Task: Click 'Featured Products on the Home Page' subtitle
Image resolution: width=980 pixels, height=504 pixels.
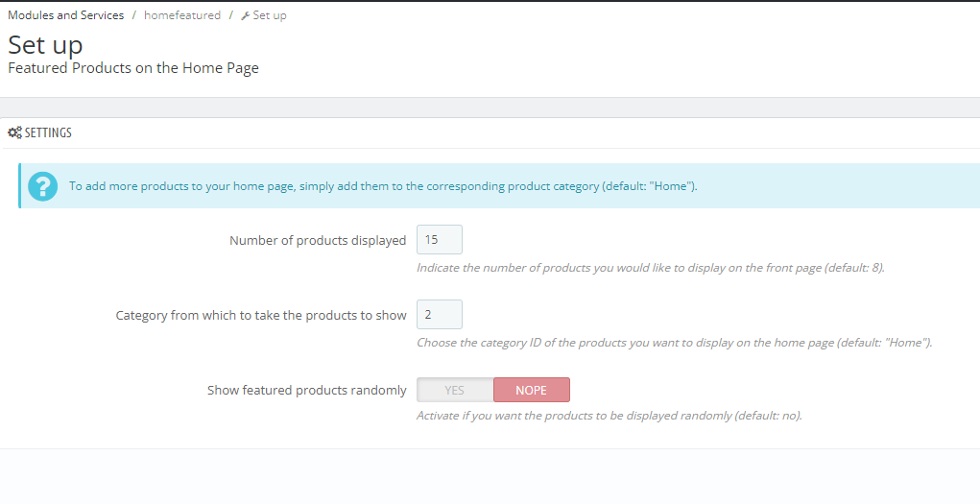Action: point(133,68)
